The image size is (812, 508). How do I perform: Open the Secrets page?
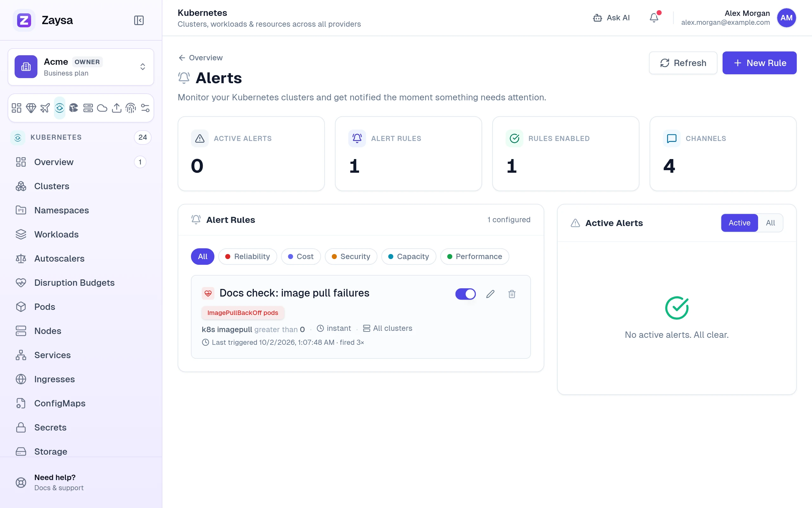coord(81,427)
